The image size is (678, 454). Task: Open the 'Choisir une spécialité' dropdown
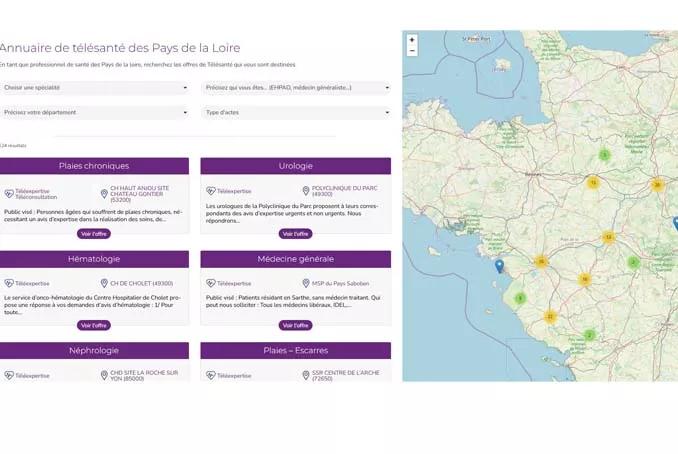coord(95,87)
